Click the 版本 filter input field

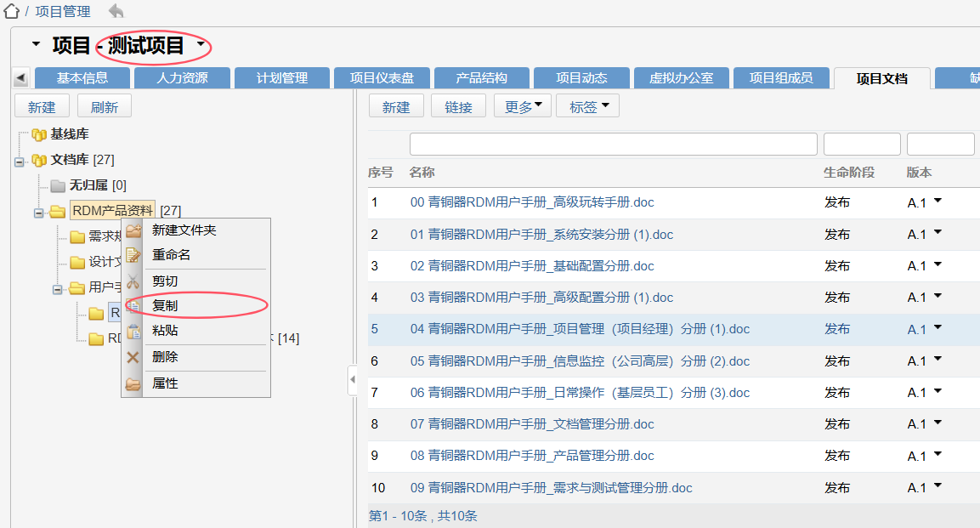click(x=941, y=145)
